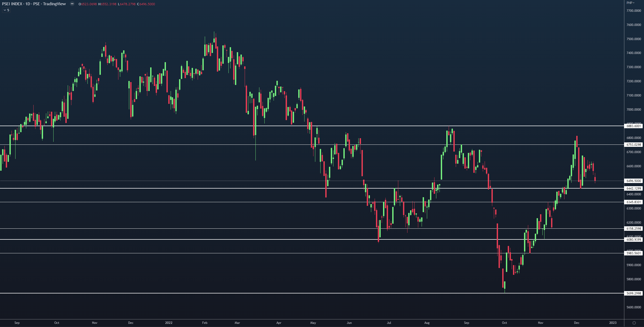Select the 6753.0298 price line label
644x327 pixels.
point(633,145)
